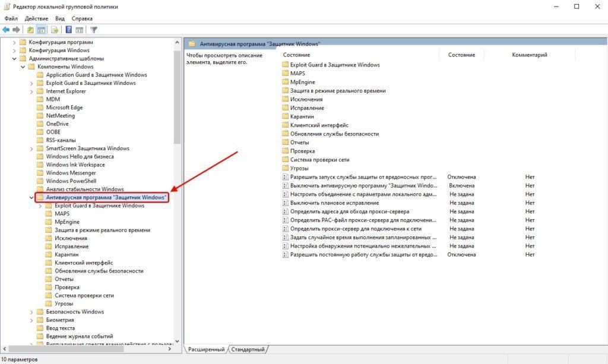This screenshot has width=608, height=364.
Task: Expand the Безопасность Windows tree node
Action: tap(31, 312)
